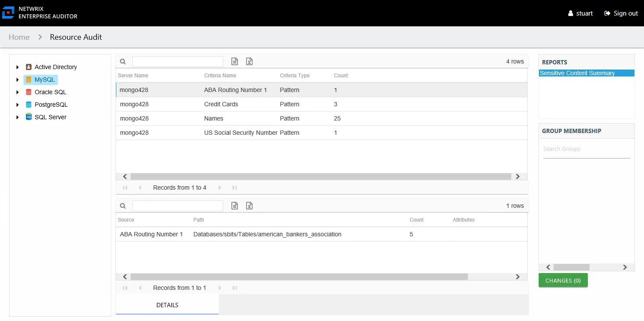The width and height of the screenshot is (644, 321).
Task: Select MySQL label in resource tree
Action: point(45,79)
